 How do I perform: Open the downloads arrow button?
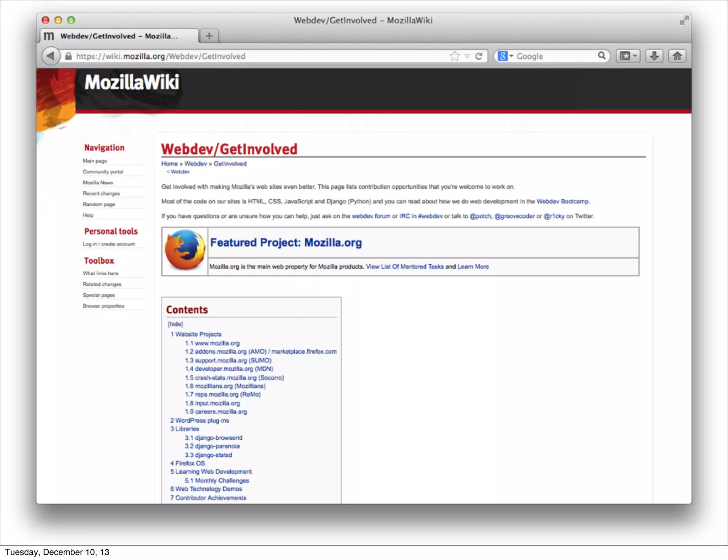[654, 56]
